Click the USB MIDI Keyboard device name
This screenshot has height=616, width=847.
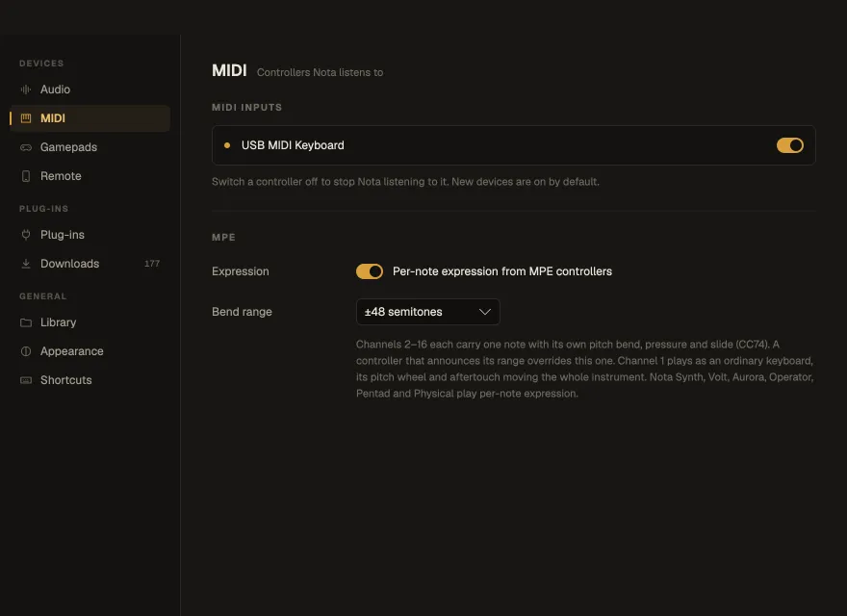[x=293, y=145]
